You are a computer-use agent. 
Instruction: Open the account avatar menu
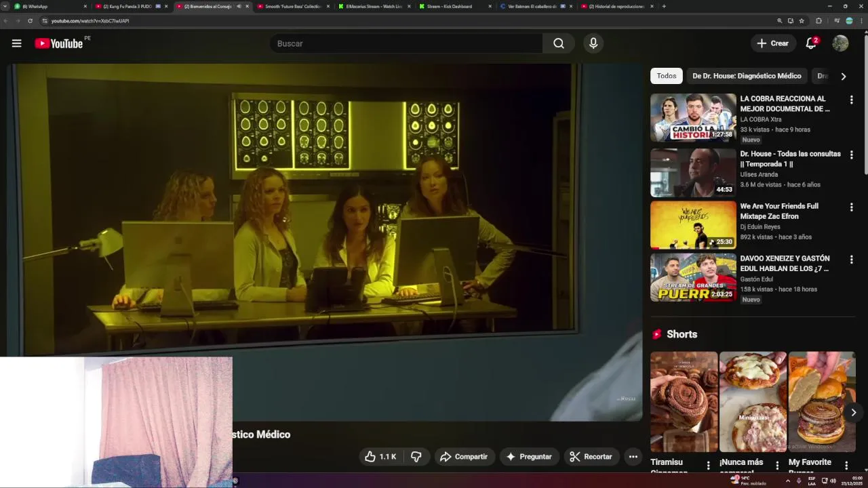coord(840,43)
